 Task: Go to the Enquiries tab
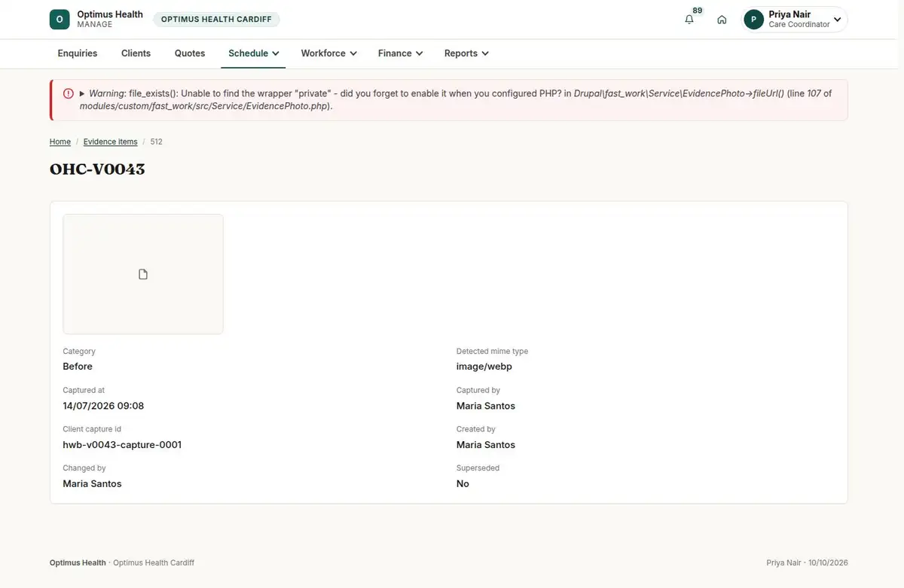click(78, 53)
